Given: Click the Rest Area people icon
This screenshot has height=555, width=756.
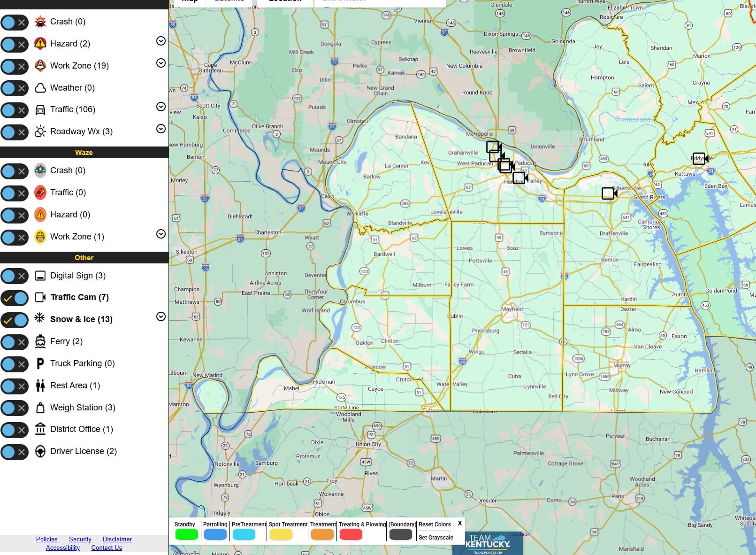Looking at the screenshot, I should point(40,385).
